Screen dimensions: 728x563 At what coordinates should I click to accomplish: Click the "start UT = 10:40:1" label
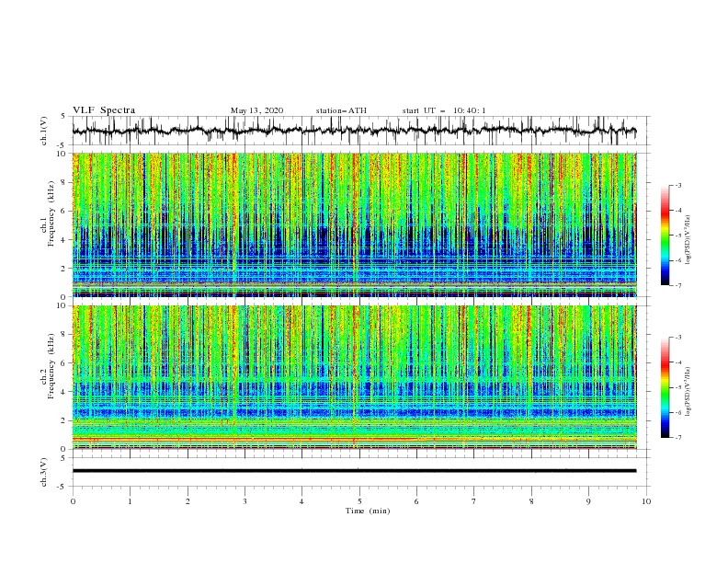[x=444, y=110]
